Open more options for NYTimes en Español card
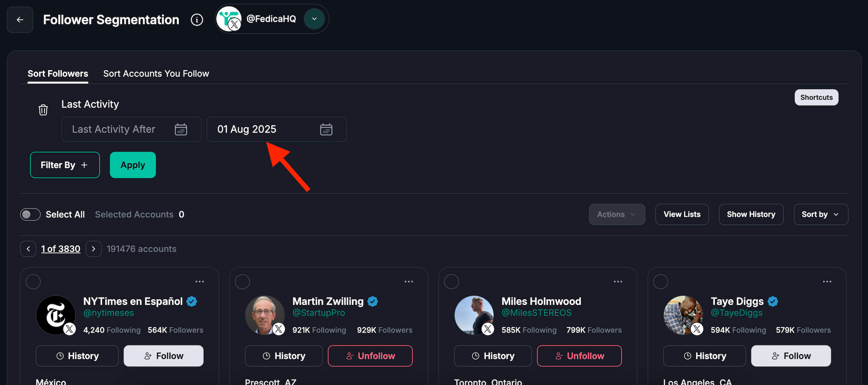Screen dimensions: 868x385 point(200,282)
